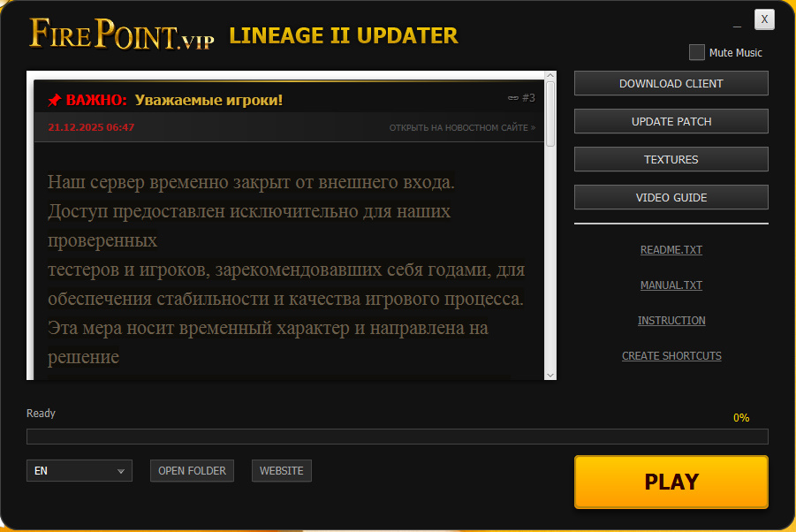Open the README.TXT link
This screenshot has width=796, height=532.
coord(671,250)
